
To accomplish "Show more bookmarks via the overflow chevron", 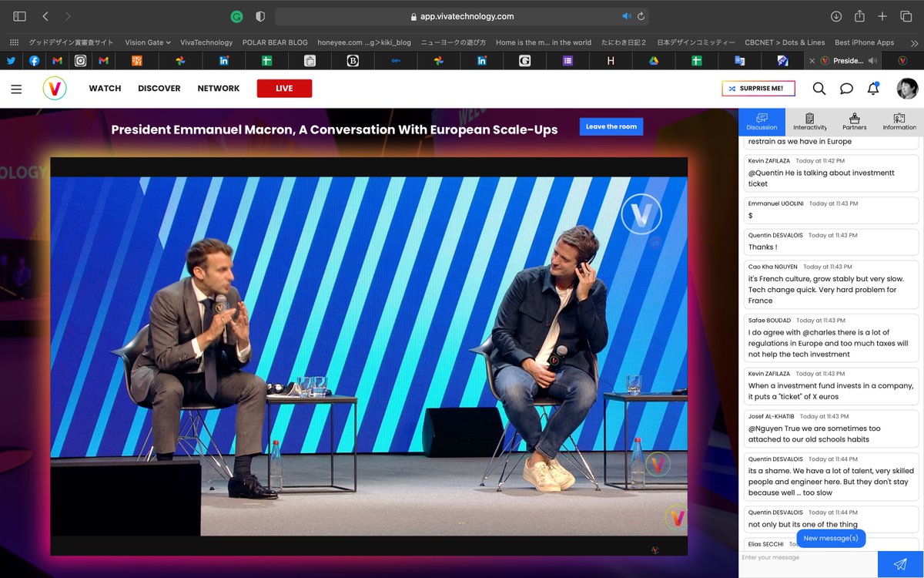I will click(x=914, y=42).
